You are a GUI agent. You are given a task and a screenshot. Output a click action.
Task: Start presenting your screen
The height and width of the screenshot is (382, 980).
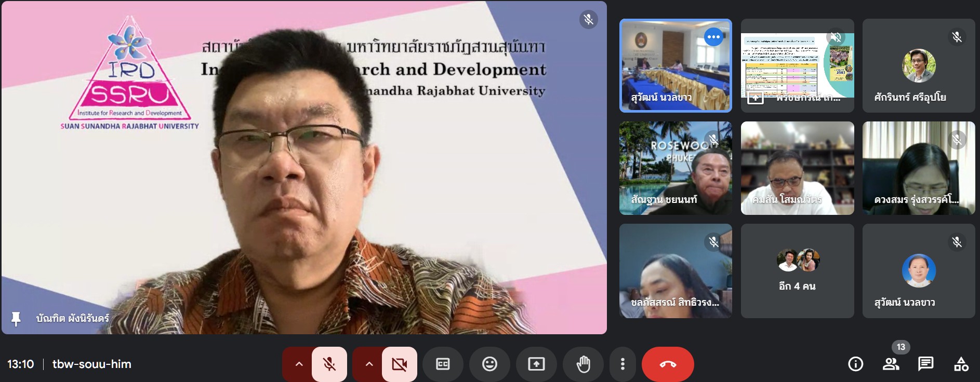[536, 364]
